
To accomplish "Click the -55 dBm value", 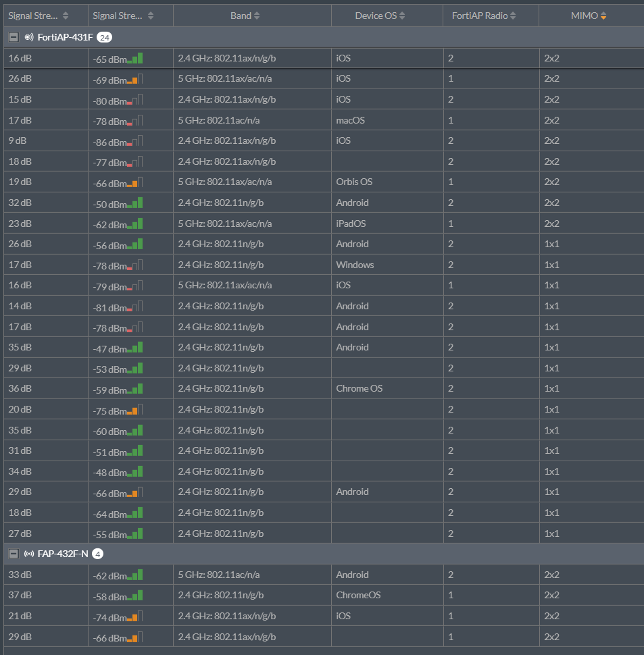I will coord(109,535).
